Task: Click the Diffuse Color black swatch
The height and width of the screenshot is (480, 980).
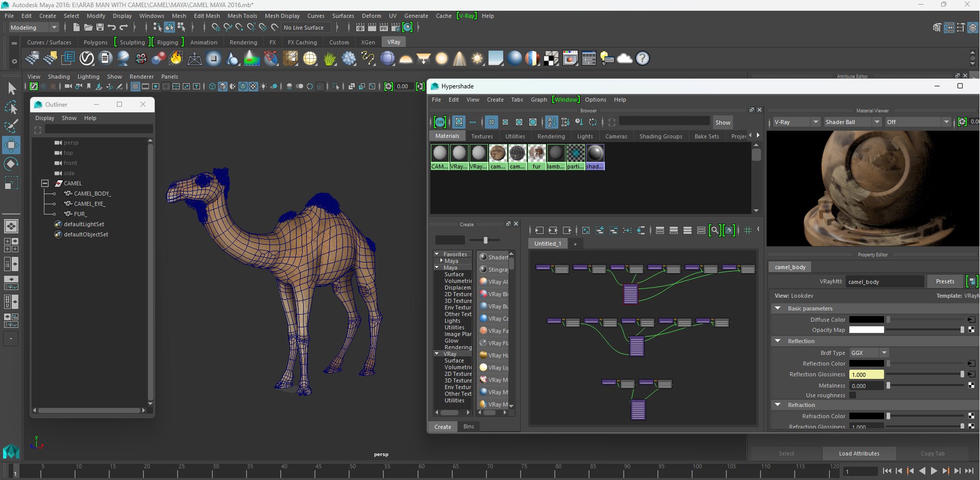Action: pos(866,320)
